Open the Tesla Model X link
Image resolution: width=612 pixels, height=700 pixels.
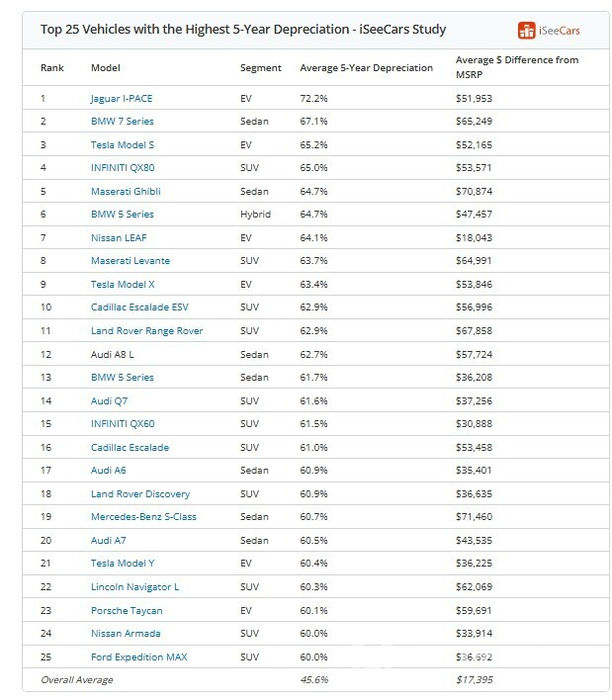pos(123,285)
